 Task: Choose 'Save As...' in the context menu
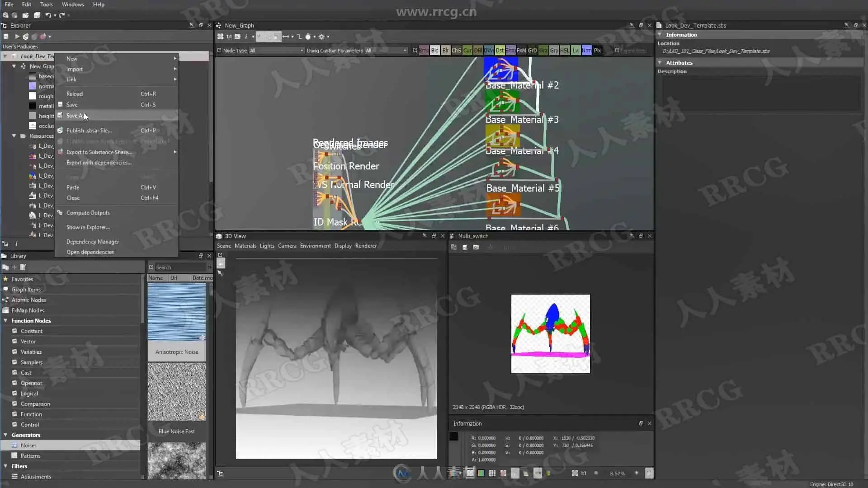pyautogui.click(x=75, y=116)
